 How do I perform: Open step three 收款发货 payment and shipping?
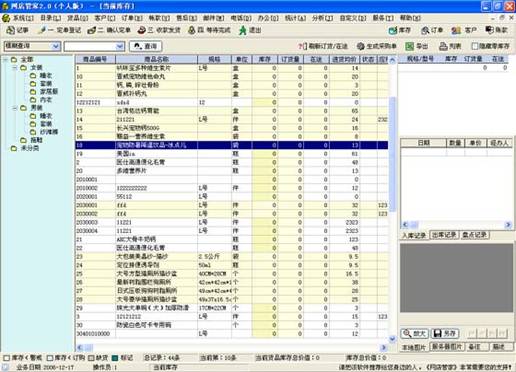[159, 30]
